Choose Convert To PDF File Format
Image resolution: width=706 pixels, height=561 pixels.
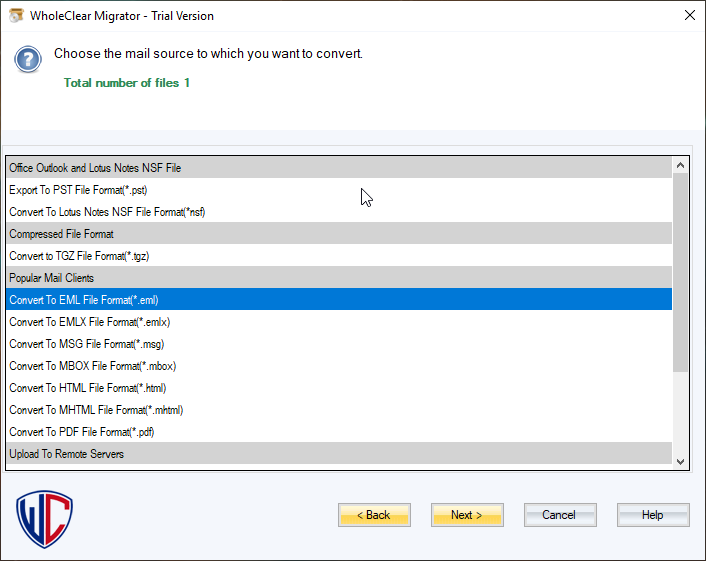coord(82,432)
